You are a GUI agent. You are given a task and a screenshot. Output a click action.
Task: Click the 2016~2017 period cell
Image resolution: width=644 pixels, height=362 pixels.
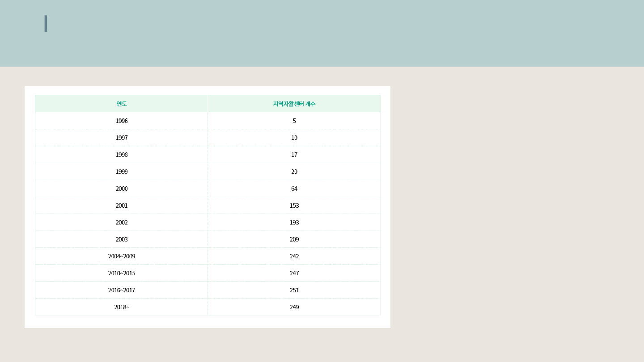[x=122, y=290]
